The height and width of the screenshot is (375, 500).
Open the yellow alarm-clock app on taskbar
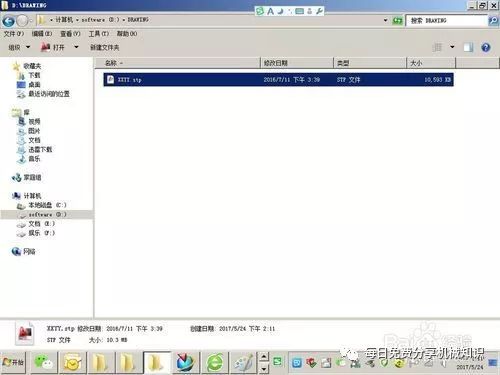pyautogui.click(x=72, y=362)
